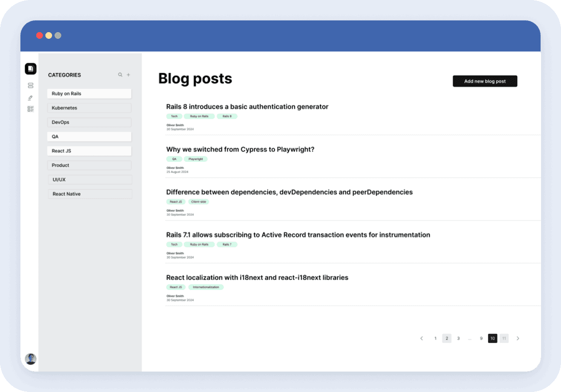
Task: Open Rails 8 authentication generator post
Action: [x=247, y=107]
